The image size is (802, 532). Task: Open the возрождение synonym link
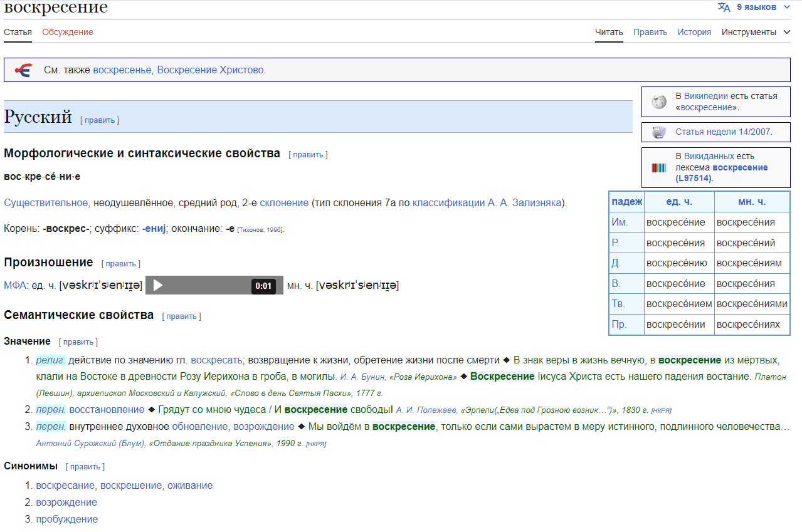tap(66, 503)
